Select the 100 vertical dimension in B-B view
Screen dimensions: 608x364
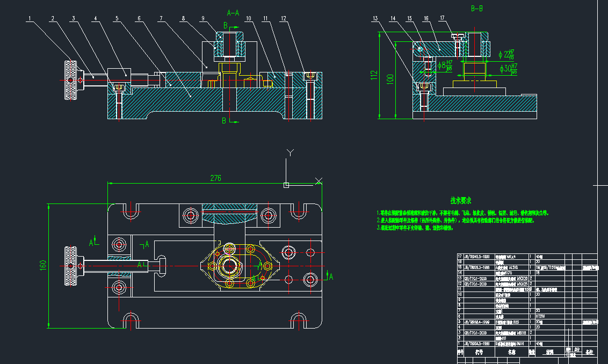pos(390,79)
